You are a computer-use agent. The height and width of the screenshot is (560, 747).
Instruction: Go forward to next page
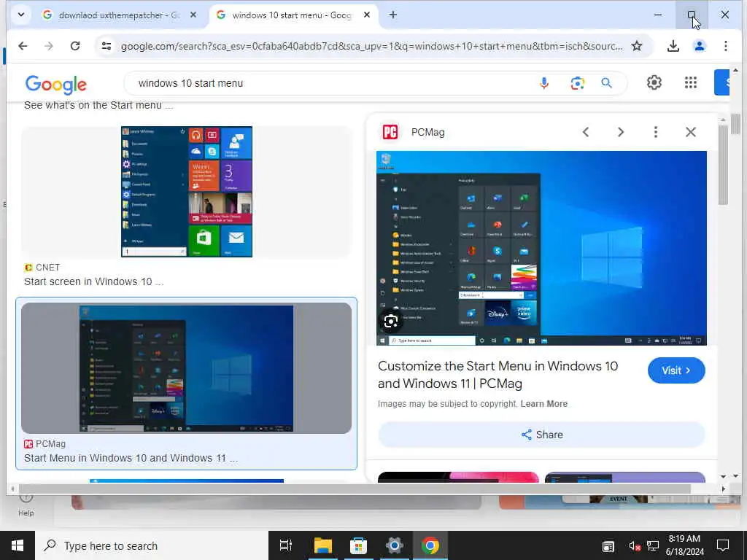tap(49, 46)
